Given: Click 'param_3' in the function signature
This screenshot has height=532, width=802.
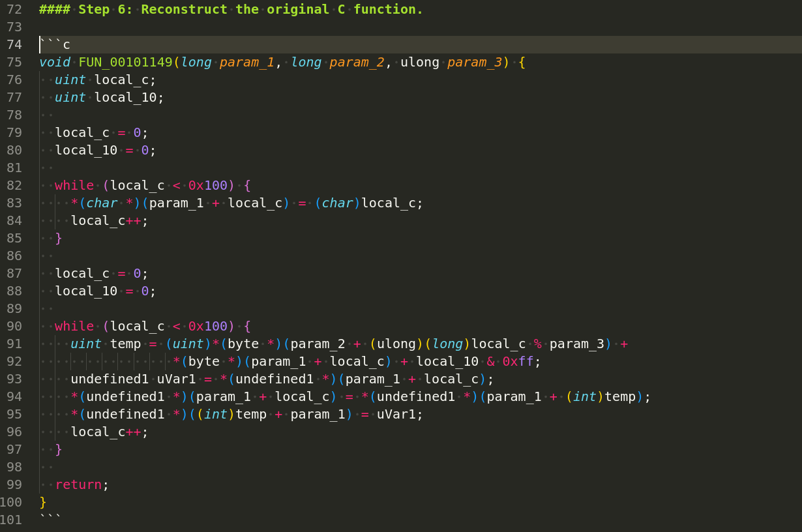Looking at the screenshot, I should click(x=475, y=62).
